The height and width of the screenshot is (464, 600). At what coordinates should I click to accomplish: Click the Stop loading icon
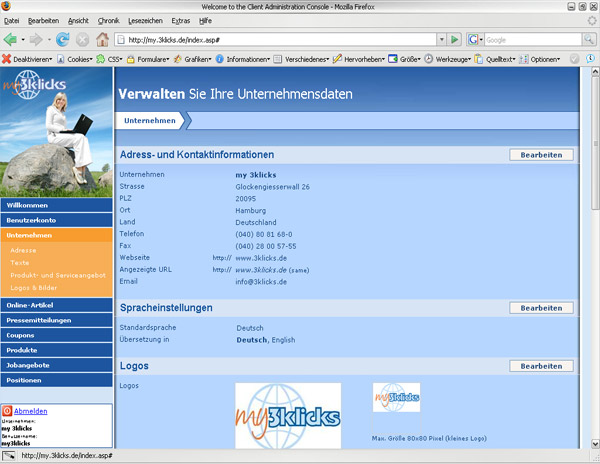[82, 40]
